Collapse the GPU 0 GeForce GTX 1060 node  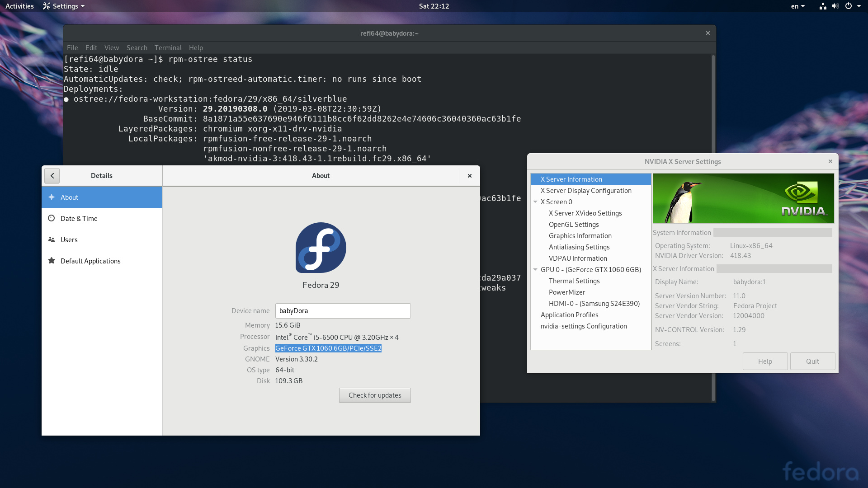tap(535, 270)
